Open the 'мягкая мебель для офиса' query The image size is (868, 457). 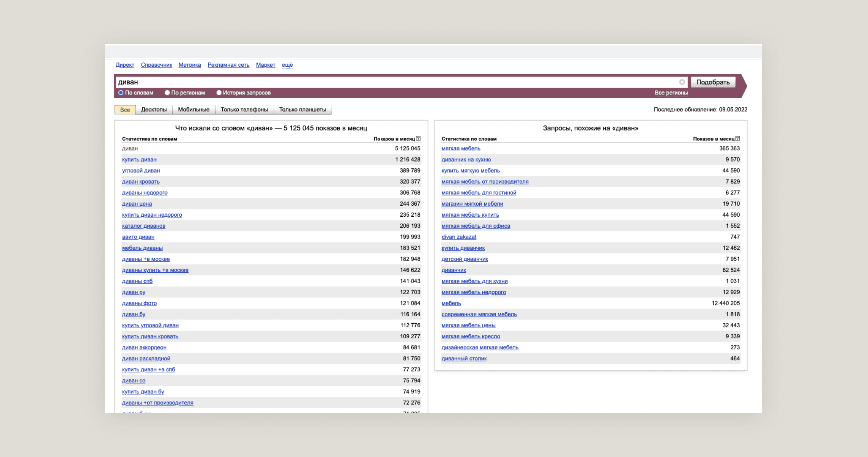[476, 226]
